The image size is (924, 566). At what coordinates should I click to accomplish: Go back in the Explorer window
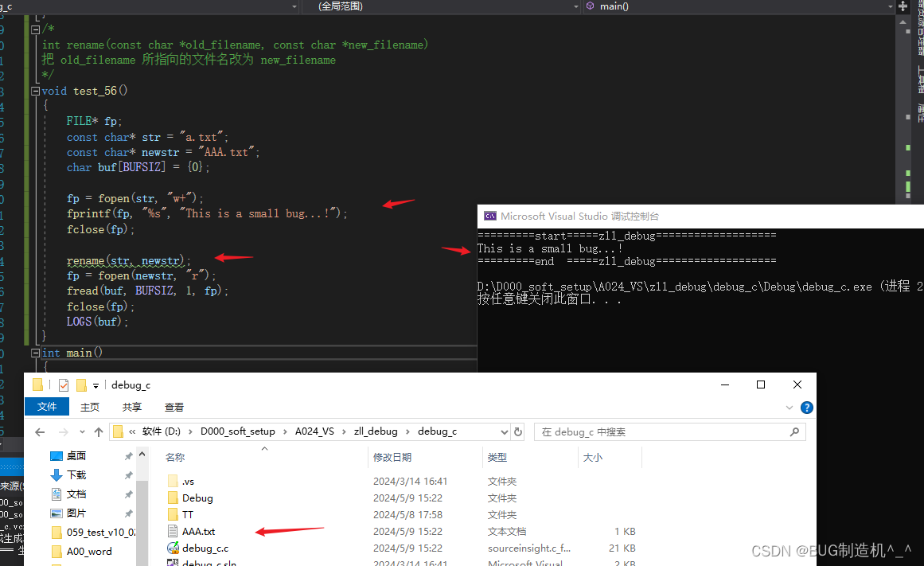(40, 432)
